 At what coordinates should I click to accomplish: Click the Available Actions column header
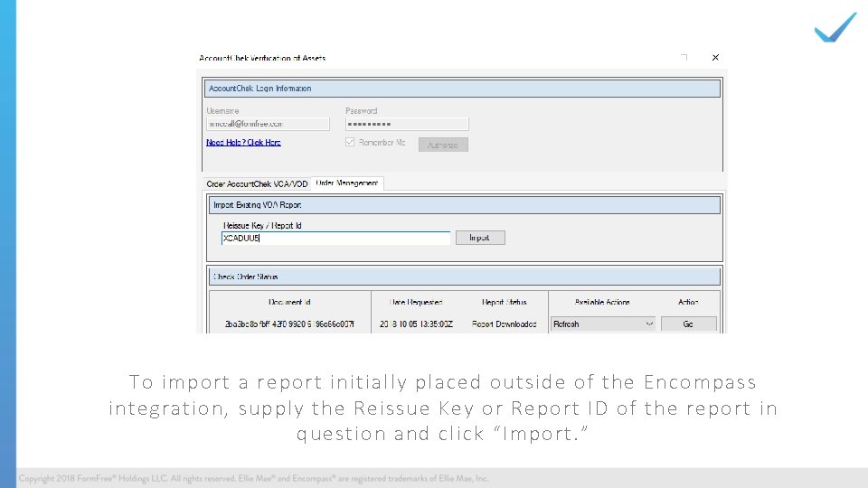(602, 302)
